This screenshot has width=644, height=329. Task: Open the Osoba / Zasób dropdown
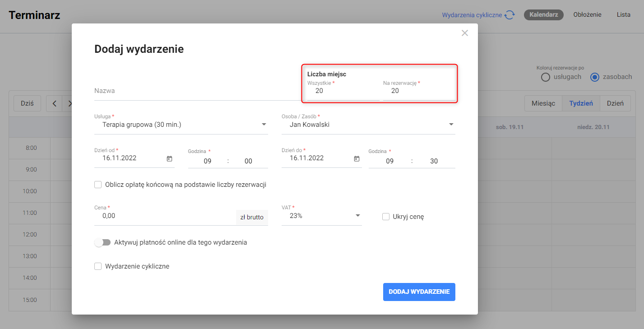point(451,125)
